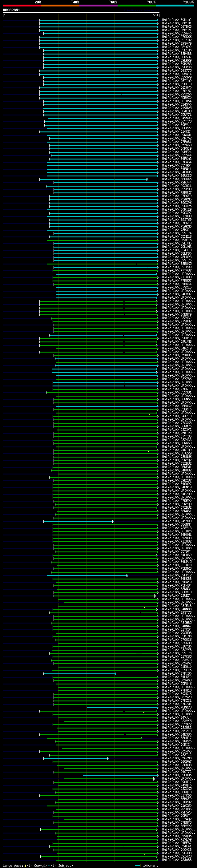The height and width of the screenshot is (868, 197).
Task: Open the UniRef100_Q49506 entry
Action: (x=176, y=118)
